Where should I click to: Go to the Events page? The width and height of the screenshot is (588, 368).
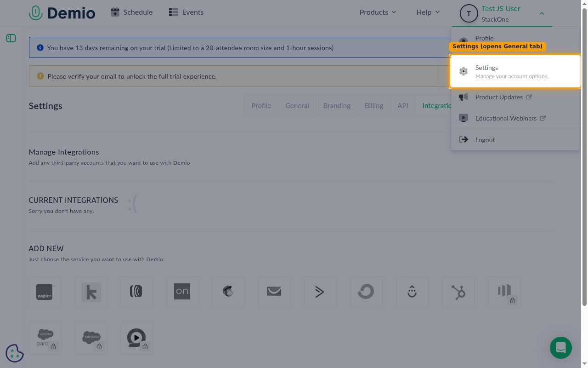pyautogui.click(x=186, y=12)
